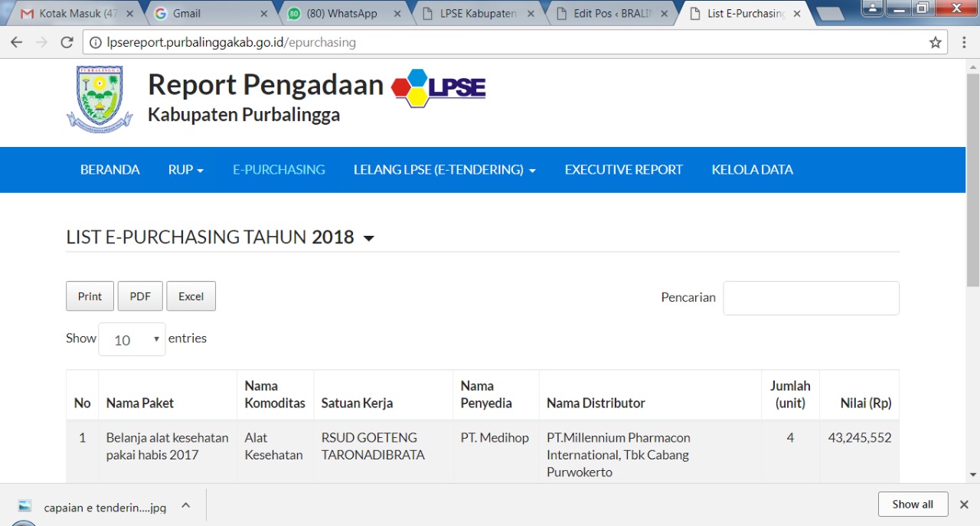The image size is (980, 526).
Task: Click the browser forward arrow
Action: [41, 42]
